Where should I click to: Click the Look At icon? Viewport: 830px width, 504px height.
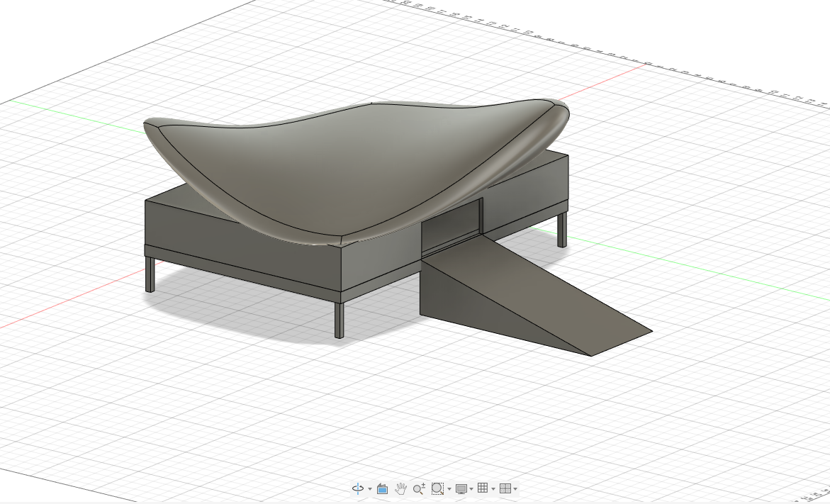pos(382,488)
